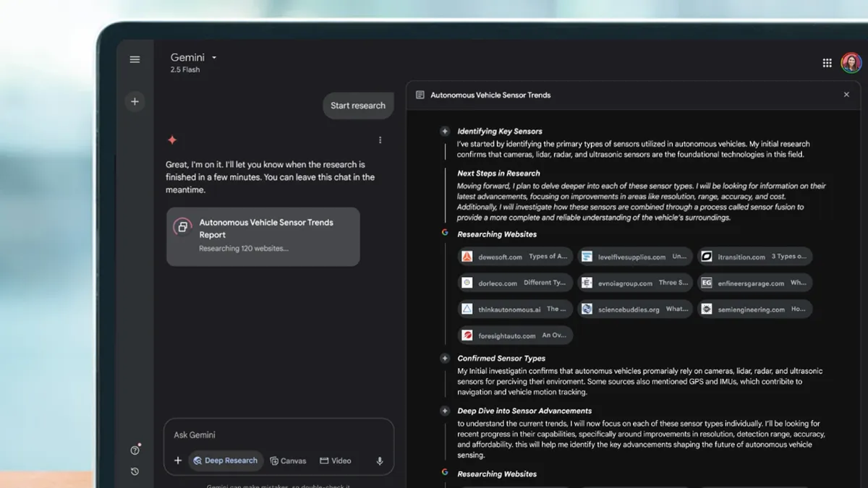
Task: Toggle the Canvas mode chip
Action: click(x=288, y=461)
